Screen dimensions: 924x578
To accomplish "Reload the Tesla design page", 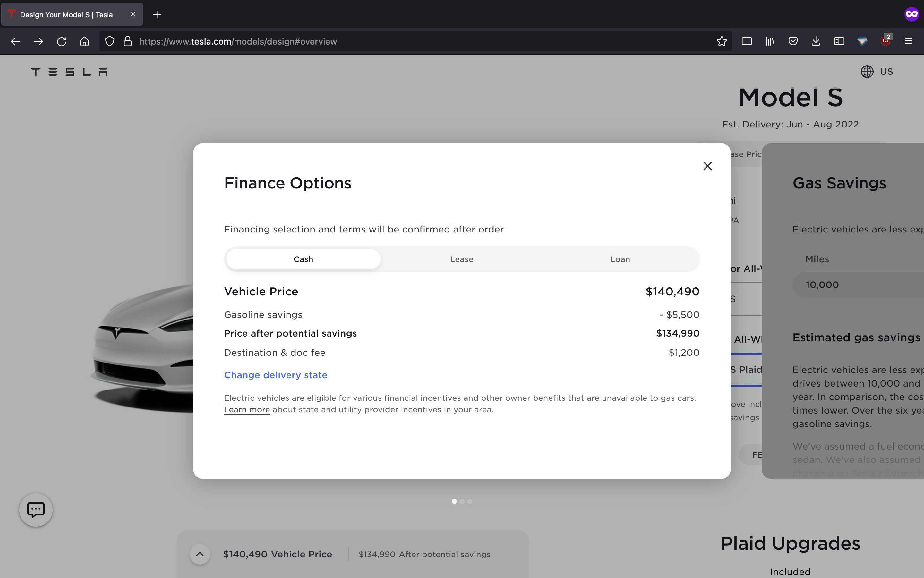I will 62,41.
